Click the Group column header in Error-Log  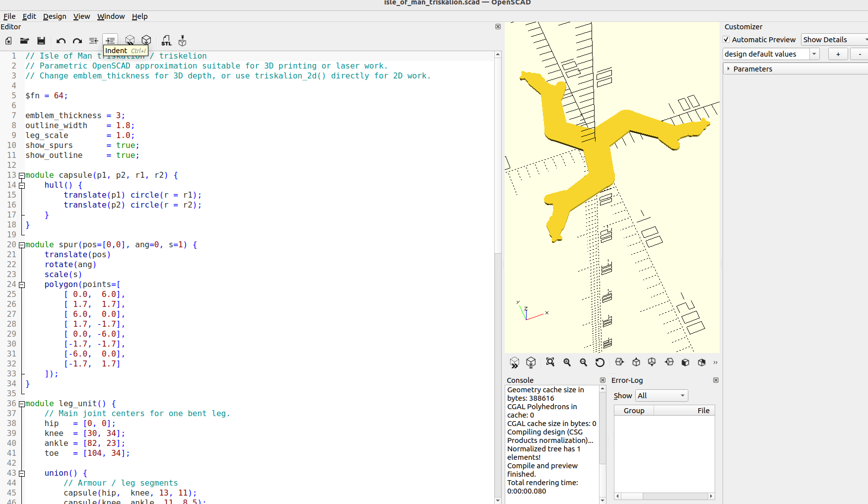click(x=634, y=411)
